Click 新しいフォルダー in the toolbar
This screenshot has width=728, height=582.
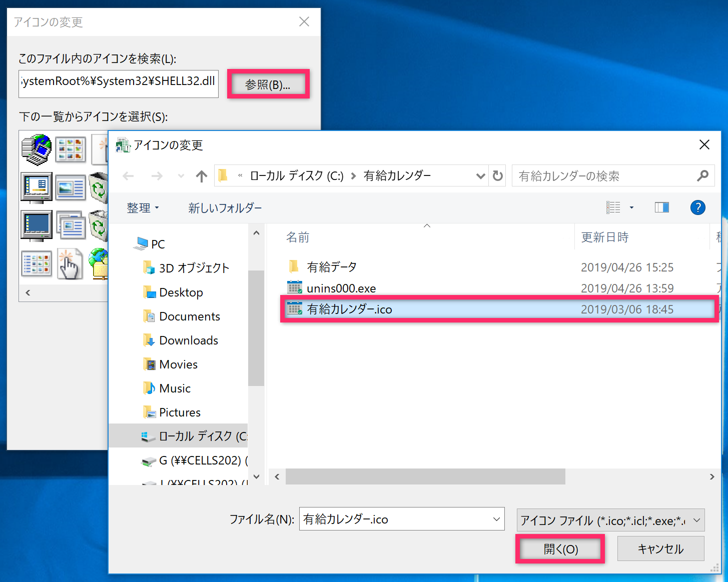(225, 208)
